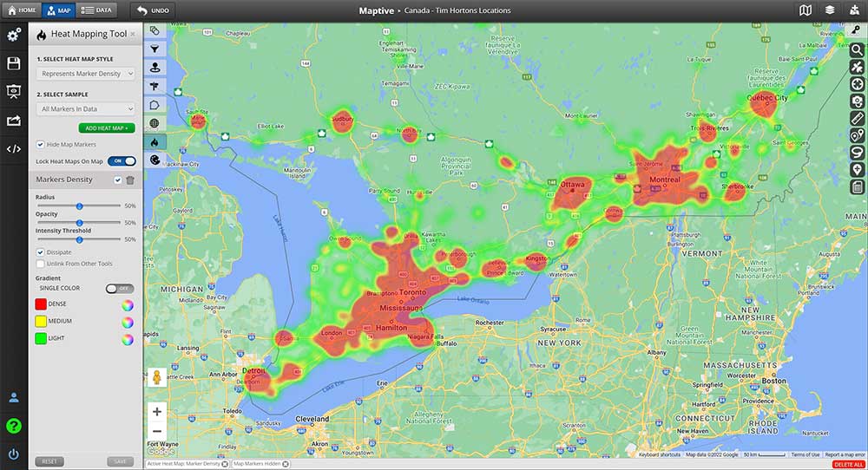
Task: Click the Add Heat Map button
Action: pos(107,127)
